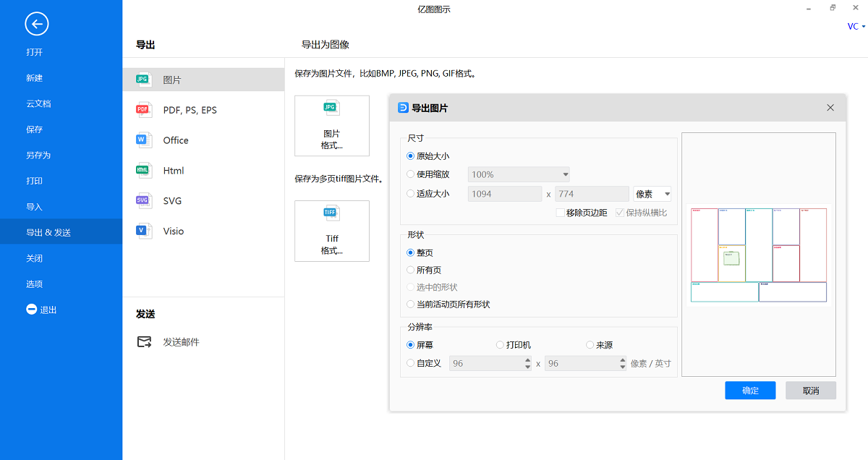Click the Visio file icon
868x460 pixels.
(143, 231)
